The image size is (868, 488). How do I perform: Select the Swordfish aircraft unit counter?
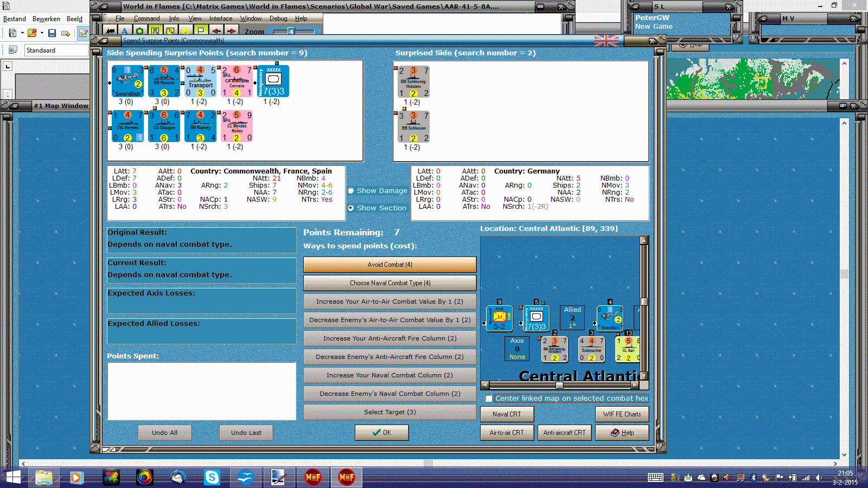click(x=127, y=81)
